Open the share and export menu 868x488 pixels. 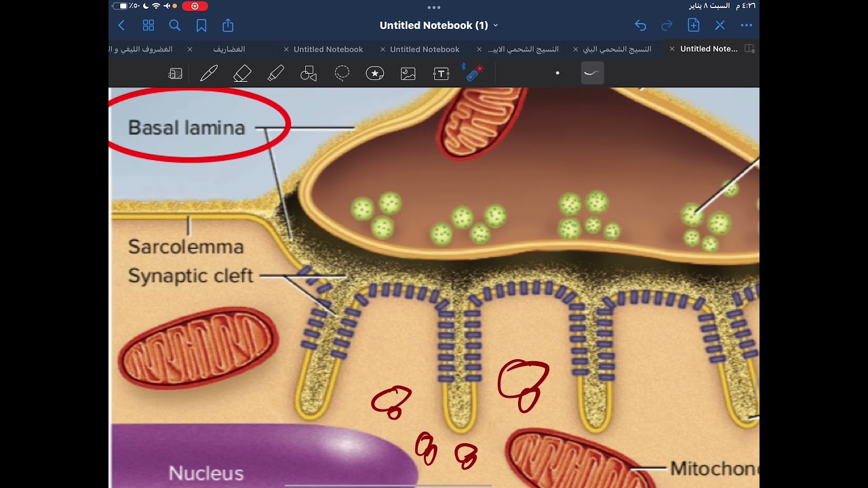click(x=228, y=26)
